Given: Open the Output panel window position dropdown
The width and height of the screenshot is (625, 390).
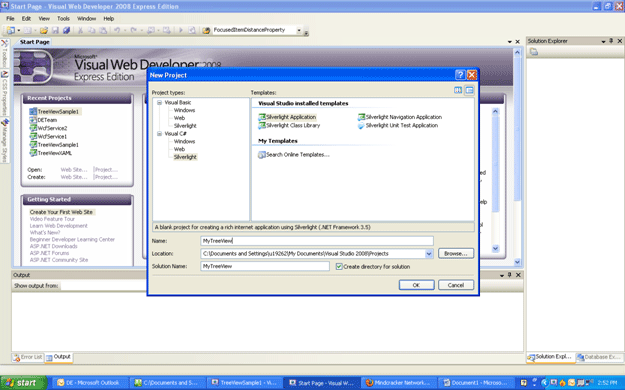Looking at the screenshot, I should click(502, 275).
